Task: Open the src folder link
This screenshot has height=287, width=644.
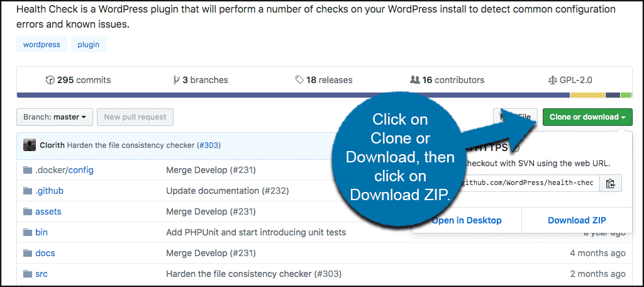Action: click(x=42, y=274)
